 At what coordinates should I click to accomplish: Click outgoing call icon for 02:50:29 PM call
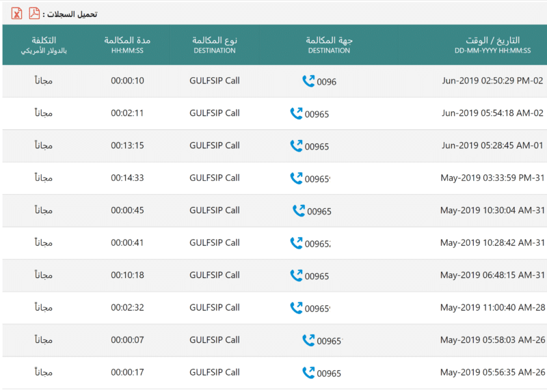[308, 81]
